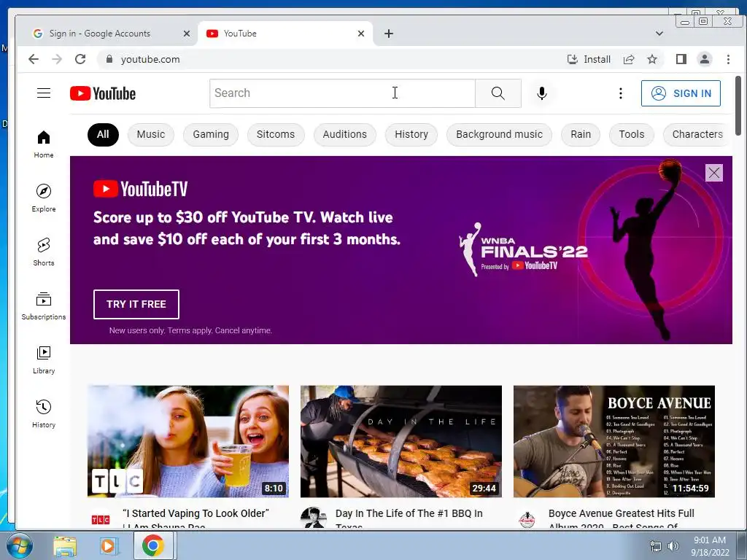Go back with the browser back arrow
Image resolution: width=747 pixels, height=560 pixels.
[34, 59]
